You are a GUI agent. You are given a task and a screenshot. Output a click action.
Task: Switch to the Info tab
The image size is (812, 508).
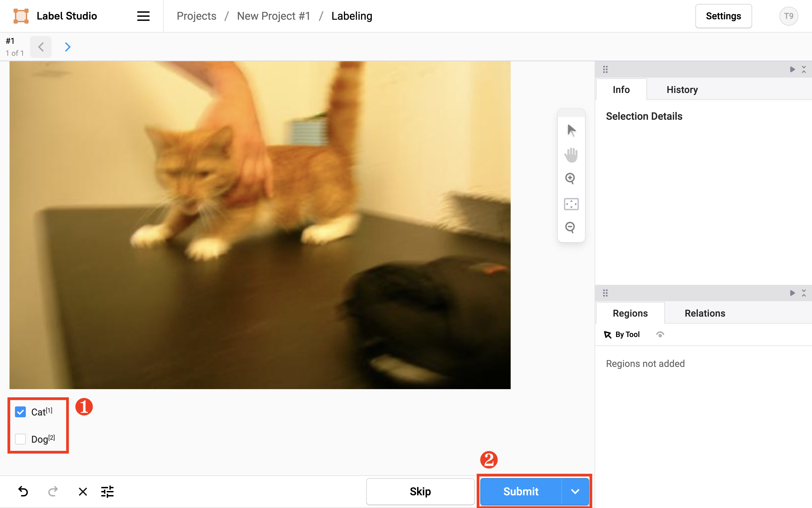point(621,89)
